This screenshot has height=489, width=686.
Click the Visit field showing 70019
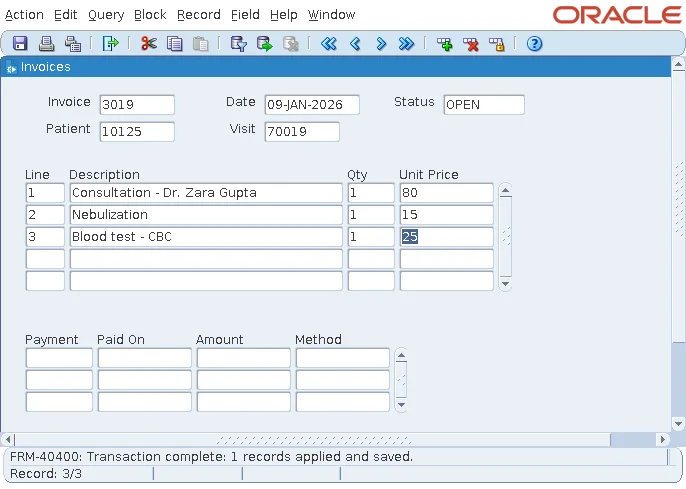302,132
